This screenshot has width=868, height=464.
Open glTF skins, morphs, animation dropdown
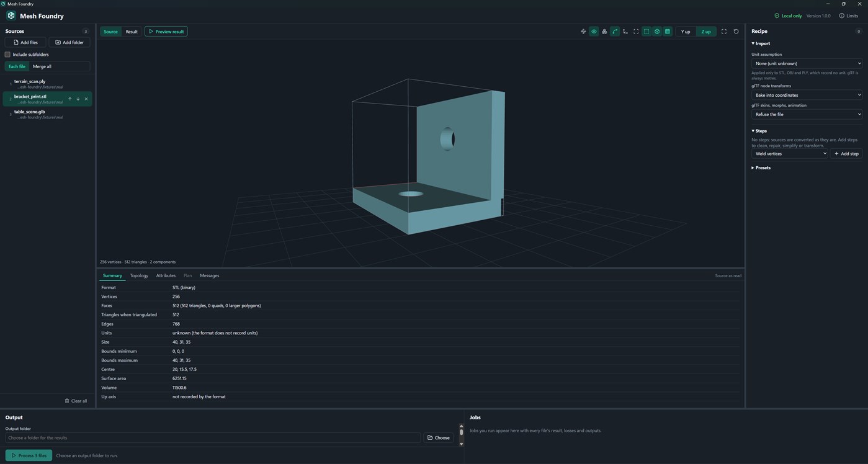coord(807,114)
